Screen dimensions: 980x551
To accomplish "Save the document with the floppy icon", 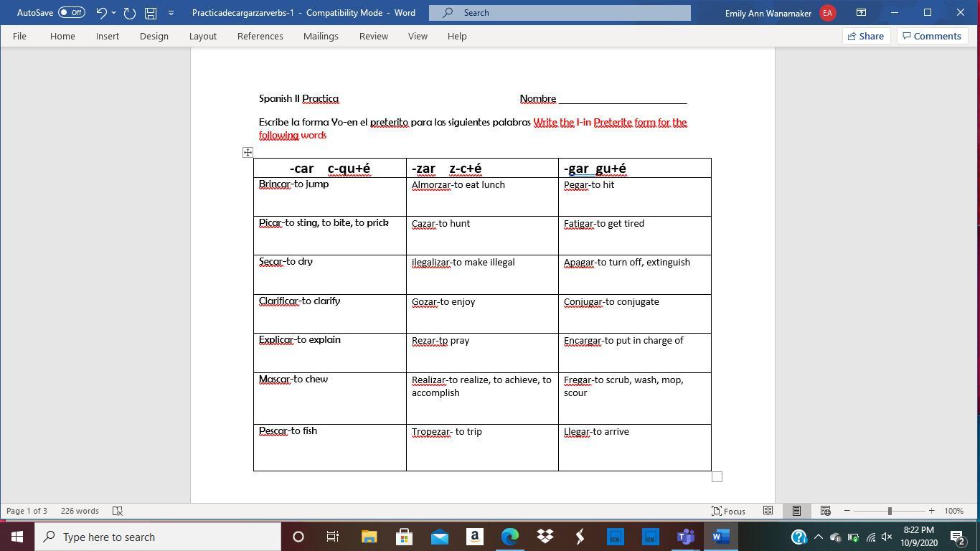I will (x=151, y=13).
